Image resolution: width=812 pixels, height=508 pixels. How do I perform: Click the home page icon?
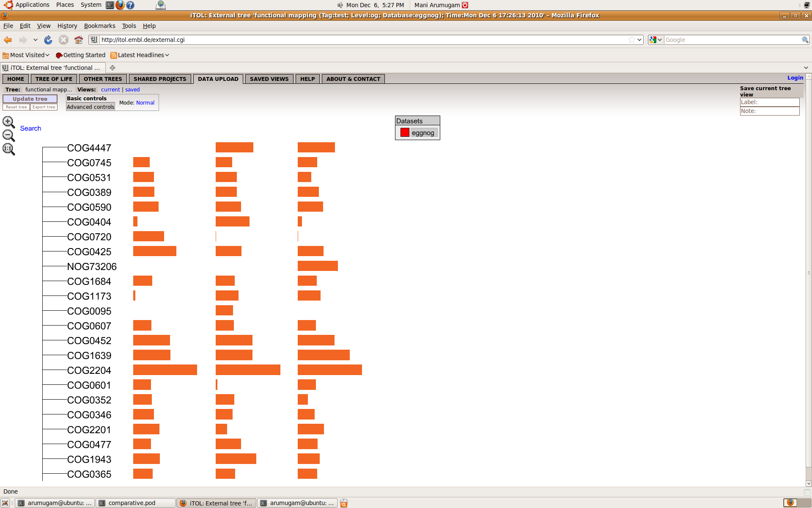click(79, 40)
